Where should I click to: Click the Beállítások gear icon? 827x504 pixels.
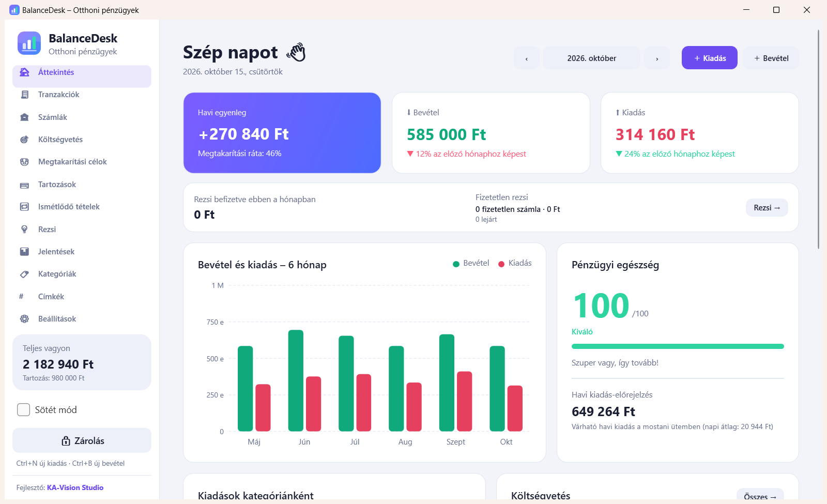pyautogui.click(x=24, y=319)
